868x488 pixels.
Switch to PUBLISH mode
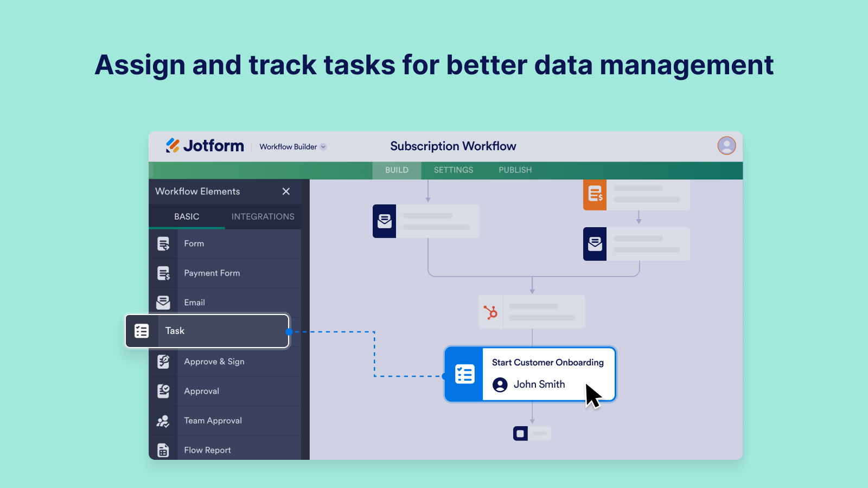(514, 170)
